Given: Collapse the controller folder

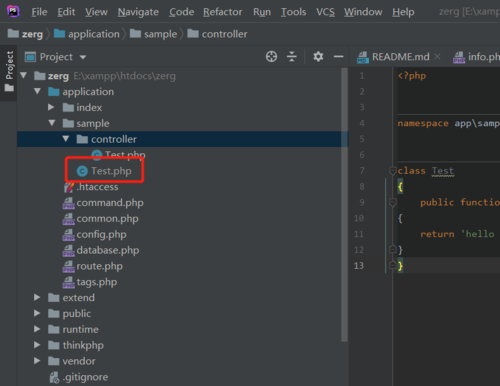Looking at the screenshot, I should pos(66,139).
